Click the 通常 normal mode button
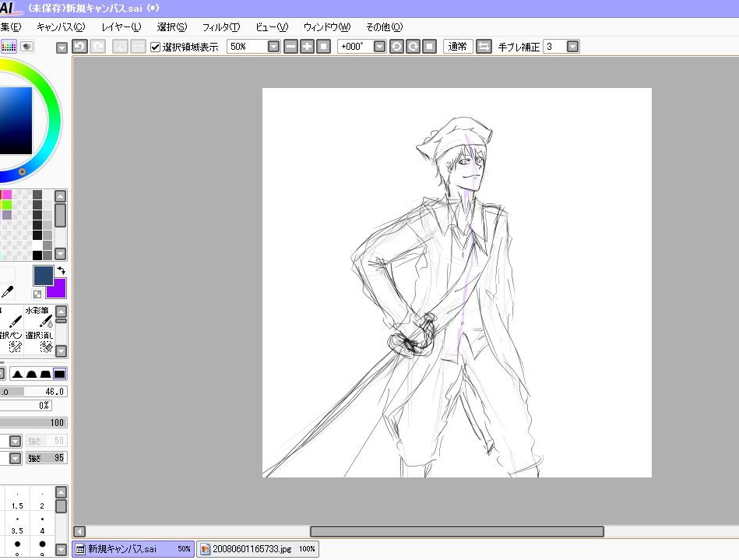Image resolution: width=739 pixels, height=560 pixels. [458, 47]
